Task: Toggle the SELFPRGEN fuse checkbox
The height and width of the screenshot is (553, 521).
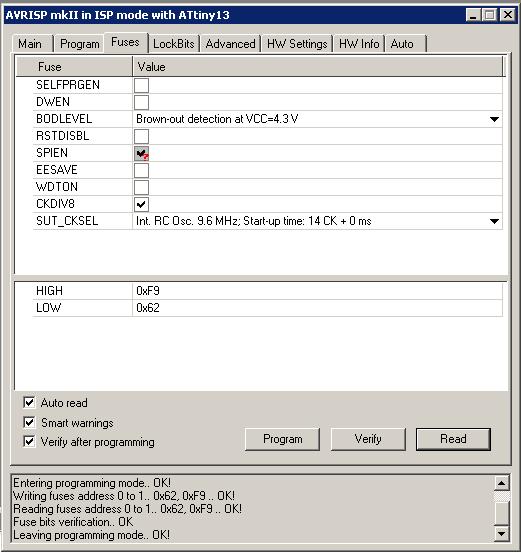Action: point(141,85)
